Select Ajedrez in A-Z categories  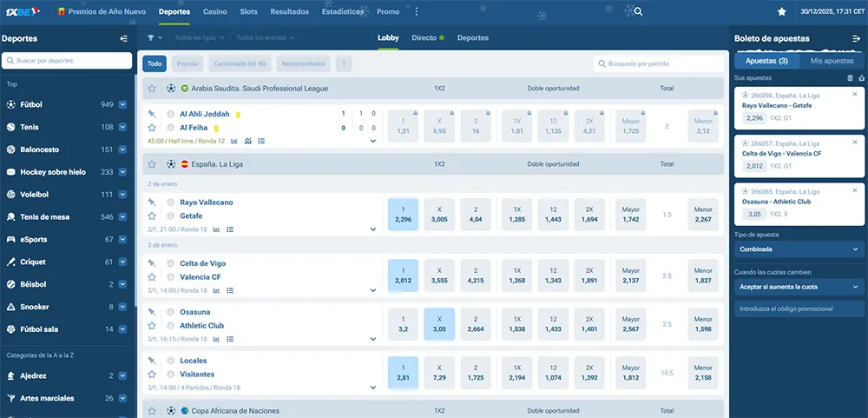(x=33, y=376)
